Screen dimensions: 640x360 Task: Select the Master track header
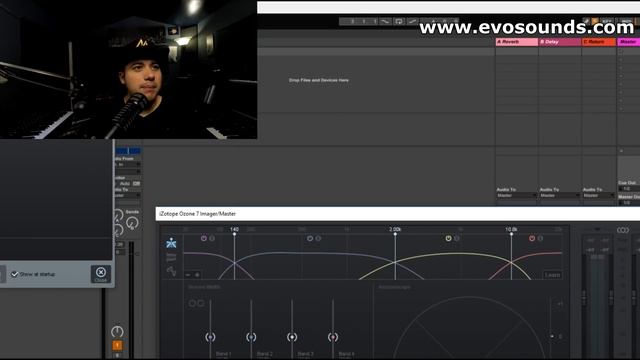tap(628, 42)
